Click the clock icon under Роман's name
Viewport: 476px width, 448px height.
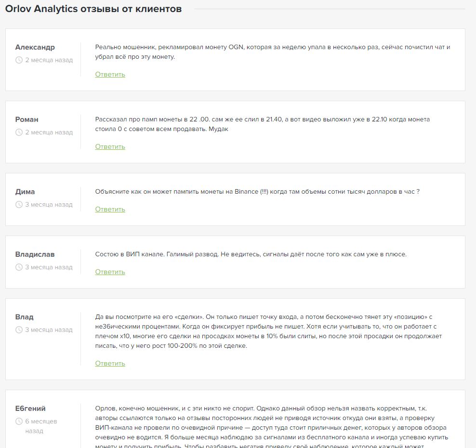pyautogui.click(x=19, y=132)
